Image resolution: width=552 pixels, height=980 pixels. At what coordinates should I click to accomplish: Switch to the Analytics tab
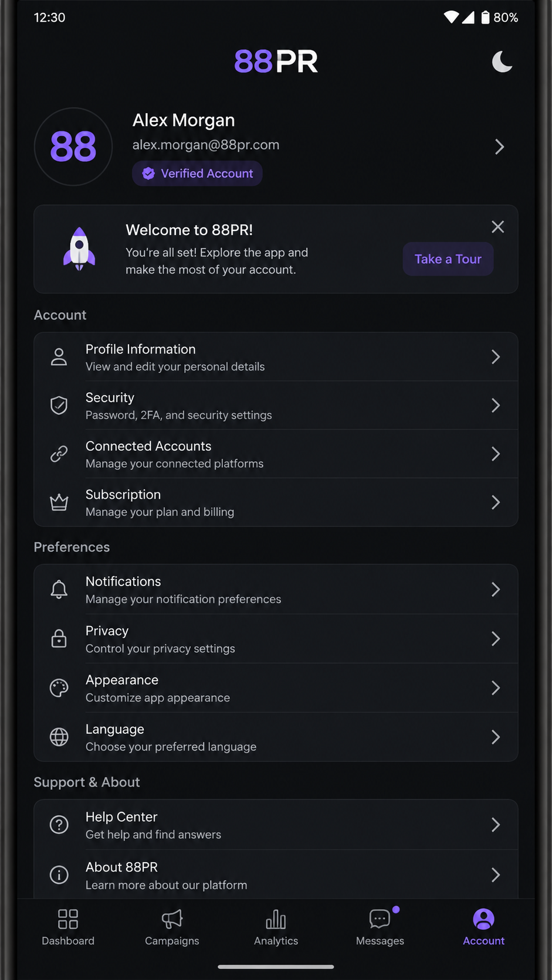(x=276, y=927)
